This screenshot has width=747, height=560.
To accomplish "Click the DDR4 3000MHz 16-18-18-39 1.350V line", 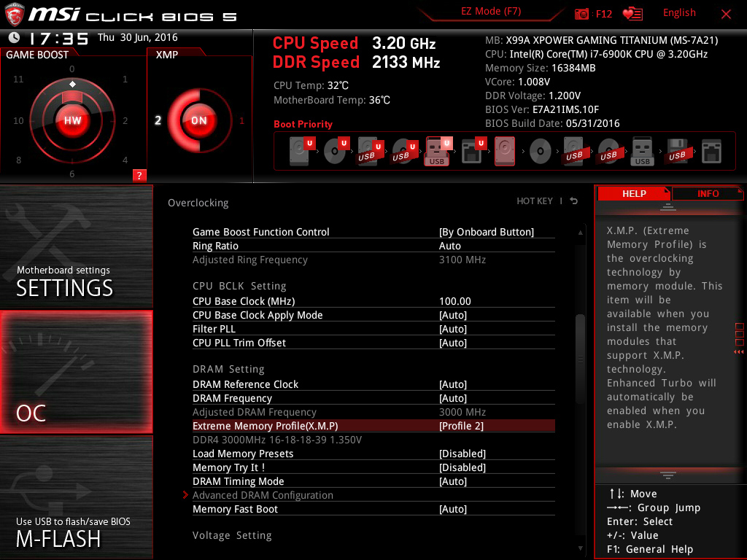I will [277, 440].
